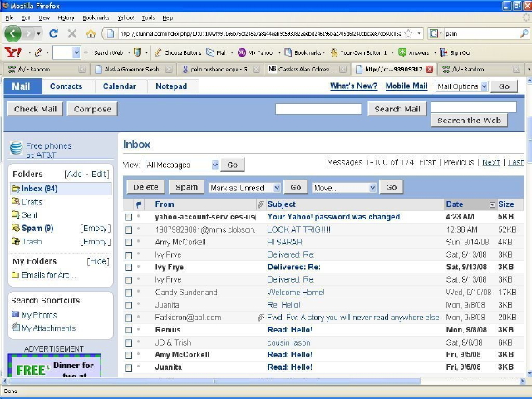532x399 pixels.
Task: Go to the Next page of messages
Action: pyautogui.click(x=490, y=163)
